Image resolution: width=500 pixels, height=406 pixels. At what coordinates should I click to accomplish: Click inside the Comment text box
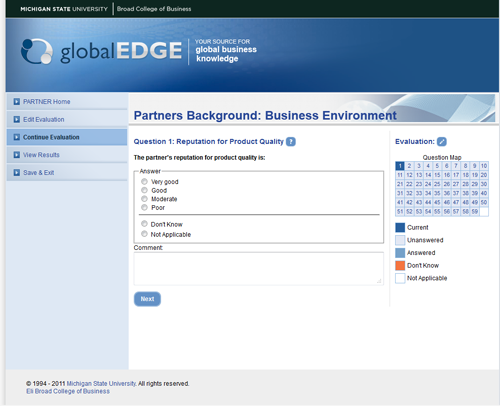click(259, 269)
